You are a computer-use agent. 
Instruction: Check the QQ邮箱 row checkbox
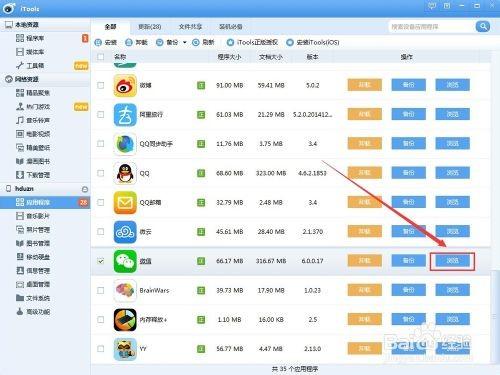coord(100,202)
